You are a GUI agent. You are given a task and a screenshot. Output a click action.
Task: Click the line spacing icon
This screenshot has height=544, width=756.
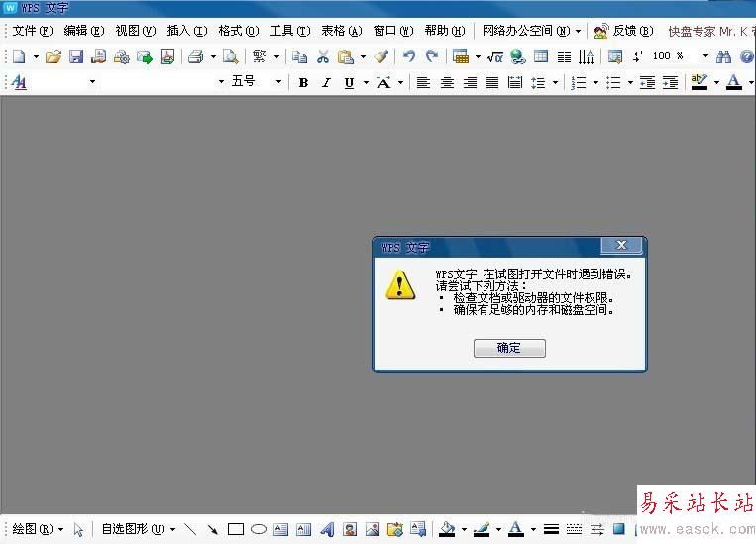[538, 83]
